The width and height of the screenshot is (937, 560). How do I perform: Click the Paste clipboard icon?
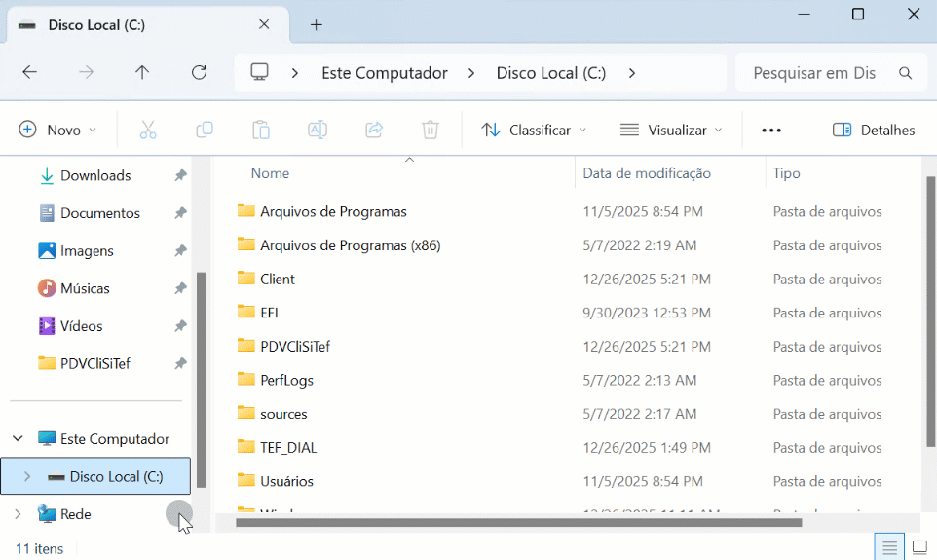261,130
